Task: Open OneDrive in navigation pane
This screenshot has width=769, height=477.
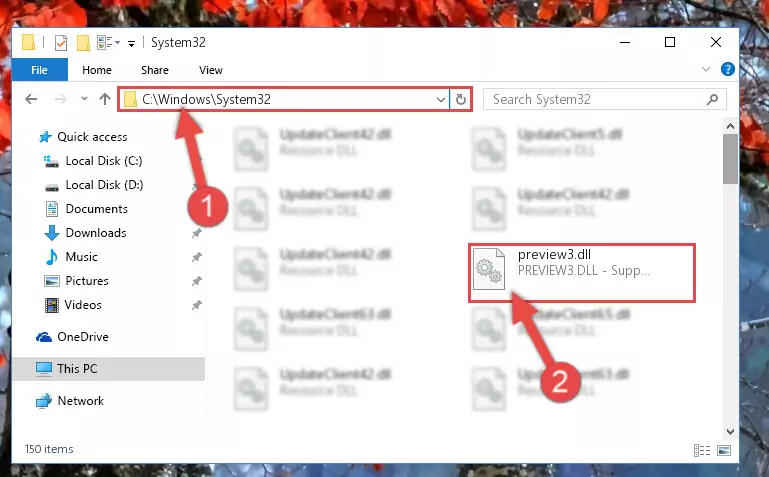Action: tap(83, 337)
